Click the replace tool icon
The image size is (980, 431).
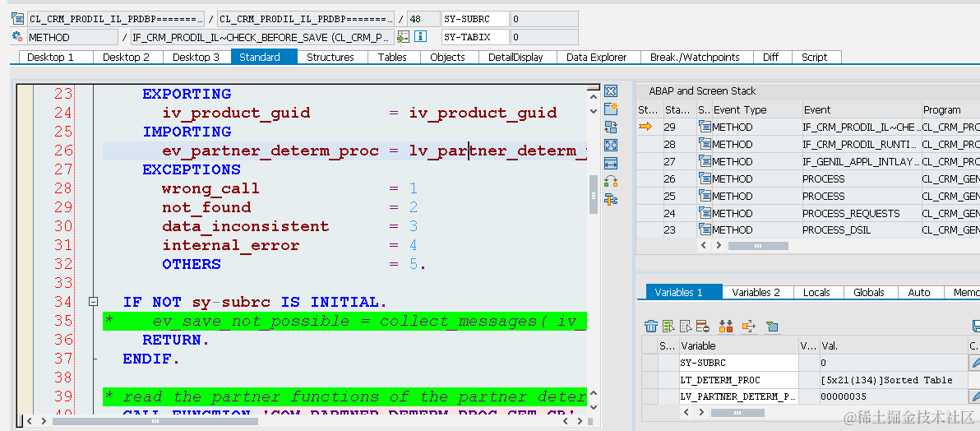(x=611, y=127)
